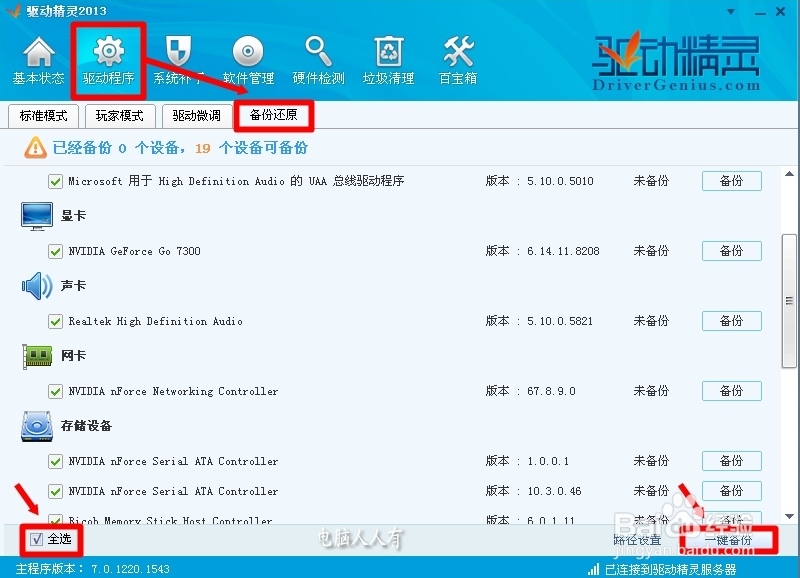Switch to 玩家模式 tab

120,116
